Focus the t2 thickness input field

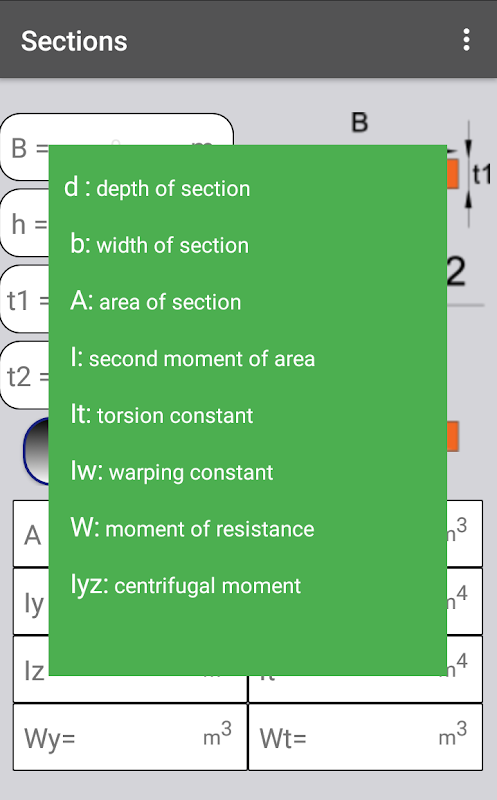[x=24, y=375]
